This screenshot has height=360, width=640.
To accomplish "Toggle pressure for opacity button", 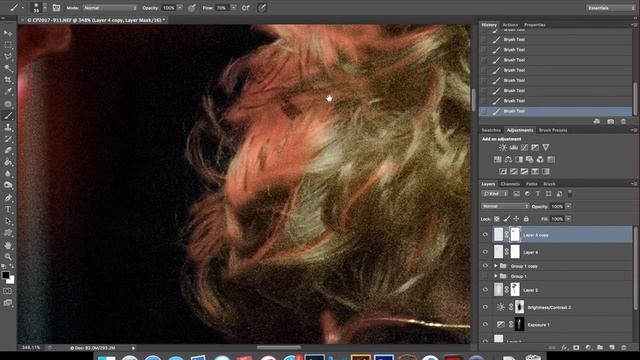I will tap(191, 8).
